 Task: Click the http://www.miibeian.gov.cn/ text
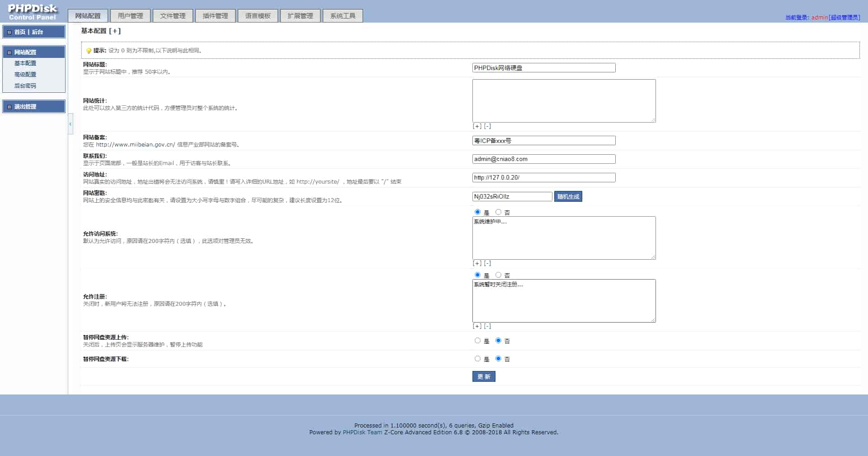point(135,145)
